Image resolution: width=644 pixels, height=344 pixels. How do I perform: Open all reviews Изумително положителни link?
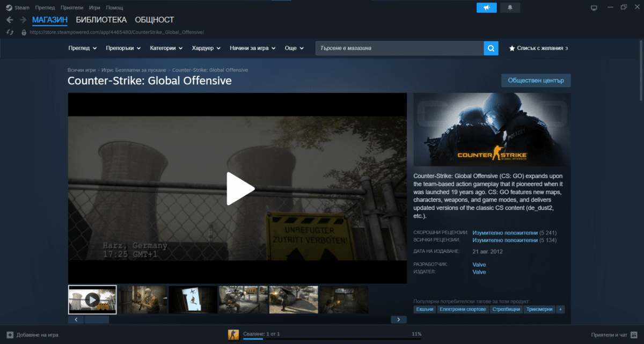tap(505, 240)
